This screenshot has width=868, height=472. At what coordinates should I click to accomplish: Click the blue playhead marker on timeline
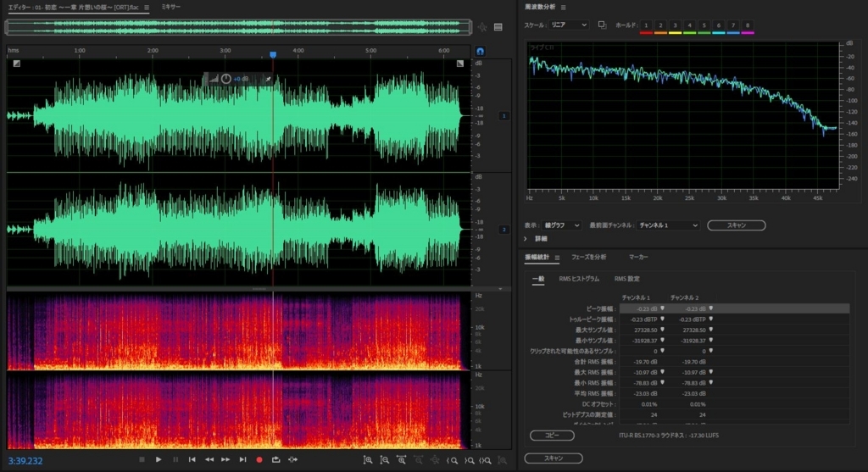(x=273, y=54)
